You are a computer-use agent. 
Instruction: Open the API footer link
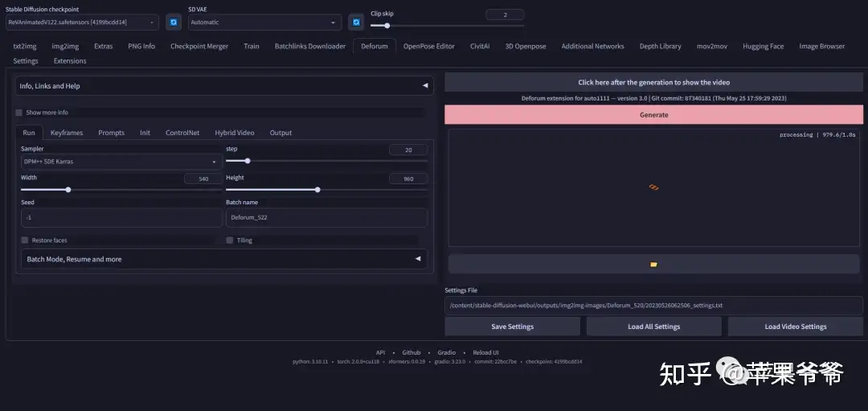[380, 352]
